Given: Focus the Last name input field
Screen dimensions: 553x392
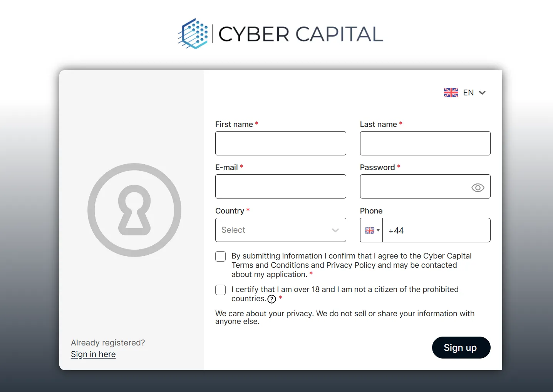Looking at the screenshot, I should pyautogui.click(x=425, y=143).
